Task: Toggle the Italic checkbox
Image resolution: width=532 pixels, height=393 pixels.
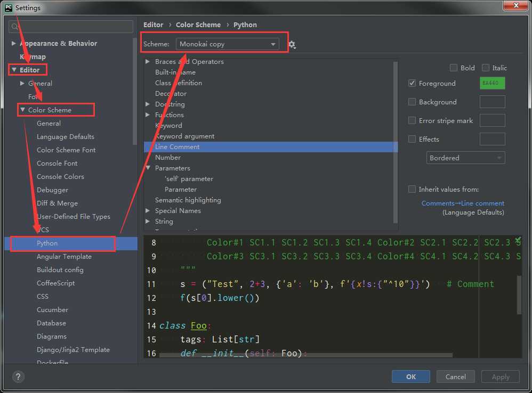Action: point(486,68)
